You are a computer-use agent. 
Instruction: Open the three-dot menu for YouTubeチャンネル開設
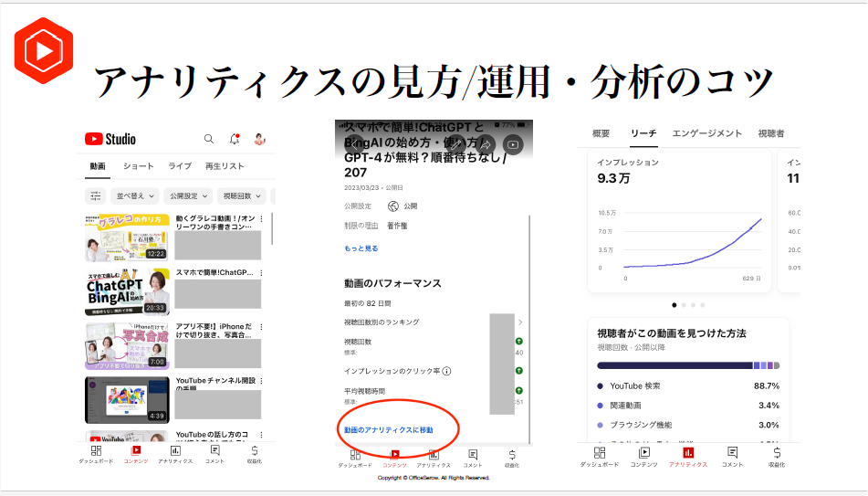261,381
